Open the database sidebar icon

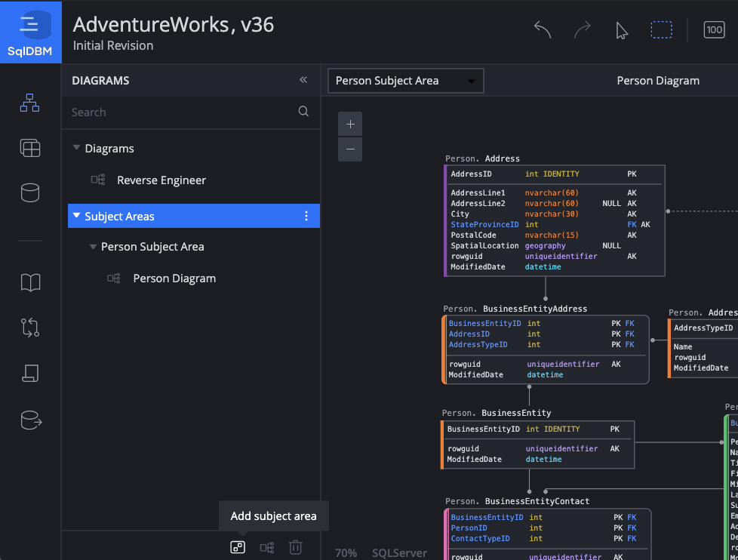(30, 192)
